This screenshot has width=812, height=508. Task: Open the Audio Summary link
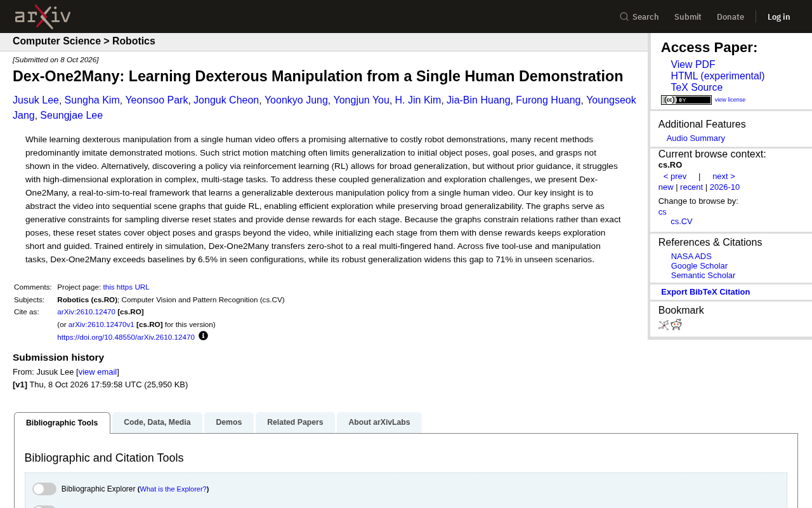pyautogui.click(x=696, y=138)
